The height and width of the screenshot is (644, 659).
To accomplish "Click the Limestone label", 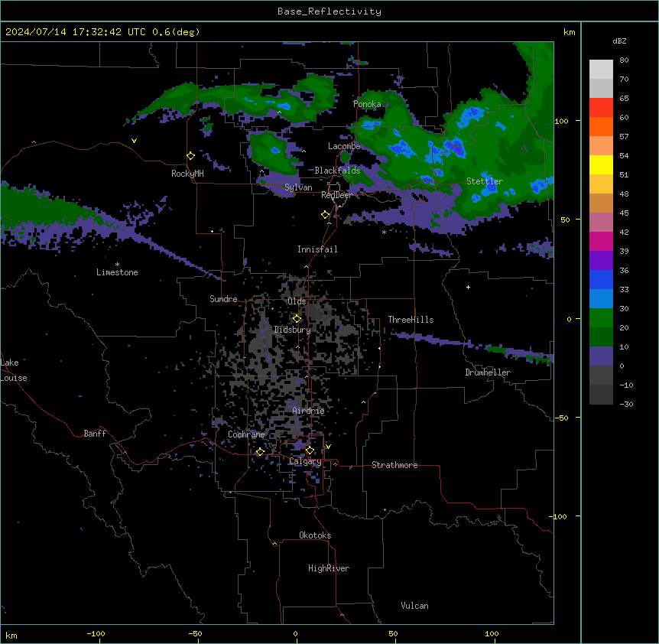I will 117,272.
